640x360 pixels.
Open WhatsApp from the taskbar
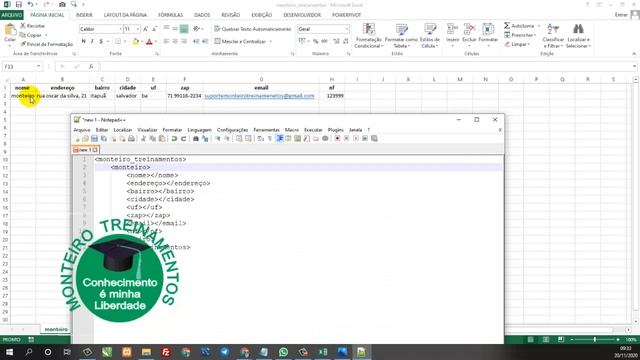(283, 352)
